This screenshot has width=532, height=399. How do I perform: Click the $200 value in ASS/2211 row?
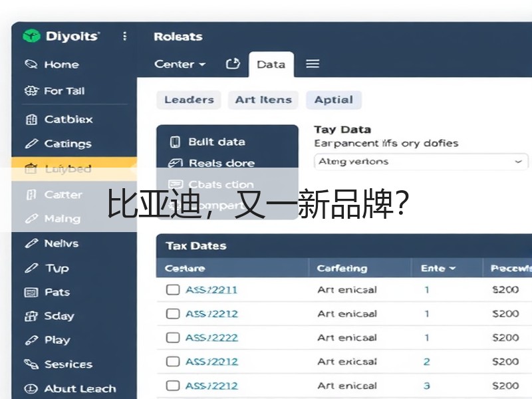tap(505, 290)
